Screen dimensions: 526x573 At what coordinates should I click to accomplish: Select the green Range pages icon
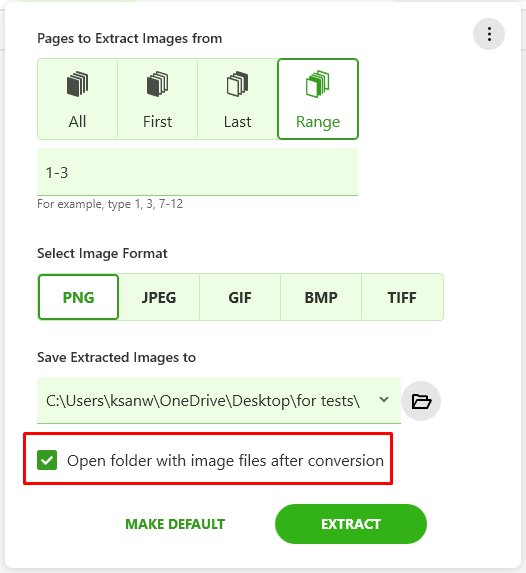point(318,84)
